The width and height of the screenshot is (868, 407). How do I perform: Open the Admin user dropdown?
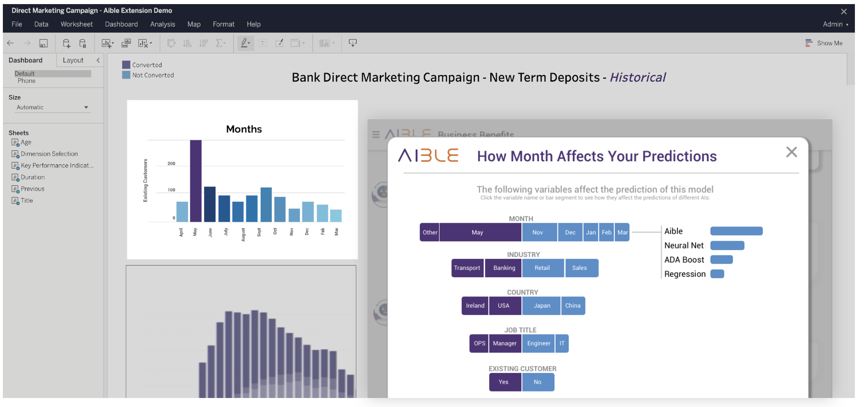[x=836, y=24]
